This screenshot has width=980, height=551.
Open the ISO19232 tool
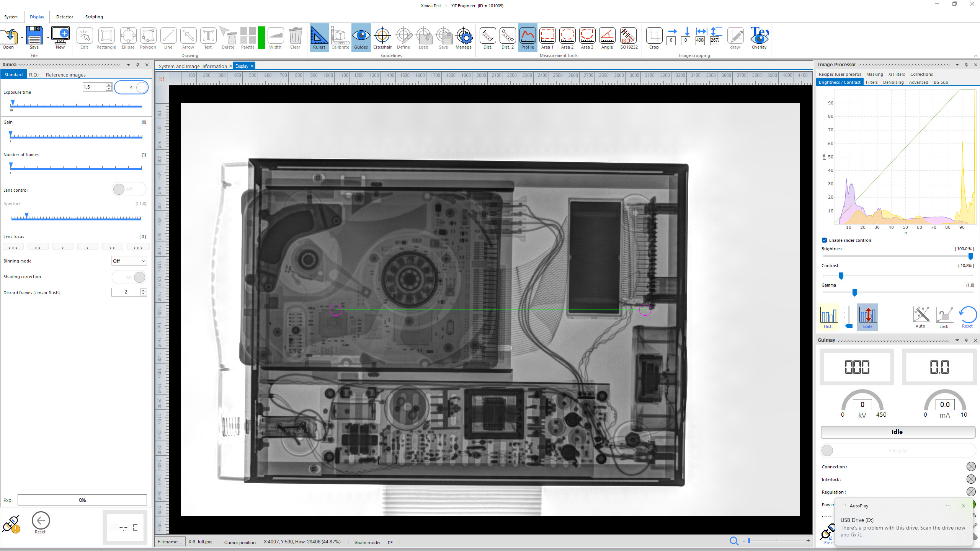pos(628,37)
